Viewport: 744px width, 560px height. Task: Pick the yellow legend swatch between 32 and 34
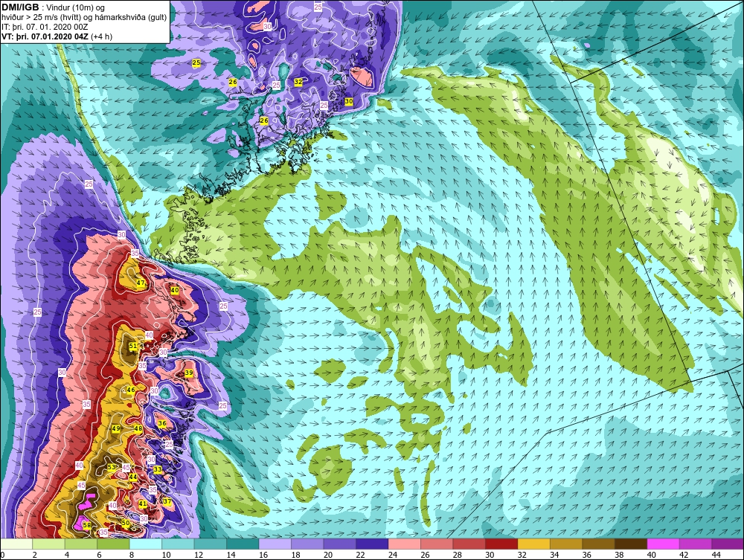[533, 544]
